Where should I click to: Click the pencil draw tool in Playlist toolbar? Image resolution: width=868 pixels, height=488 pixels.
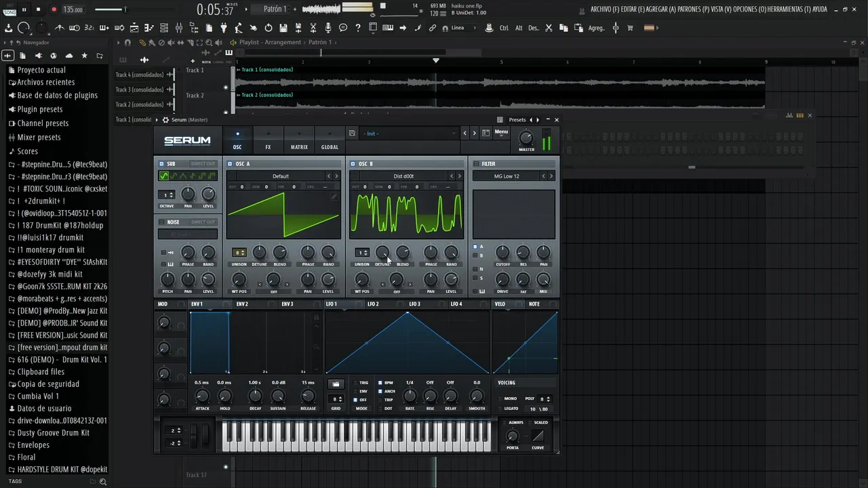tap(142, 42)
